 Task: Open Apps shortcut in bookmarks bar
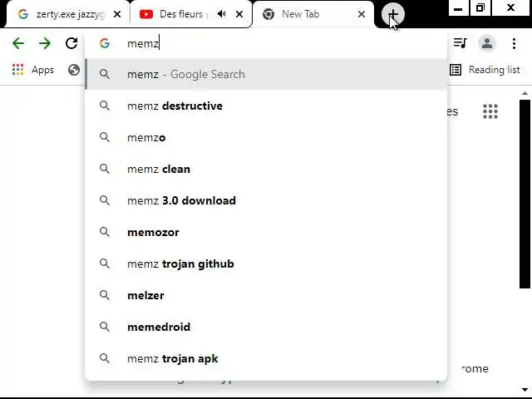tap(33, 70)
